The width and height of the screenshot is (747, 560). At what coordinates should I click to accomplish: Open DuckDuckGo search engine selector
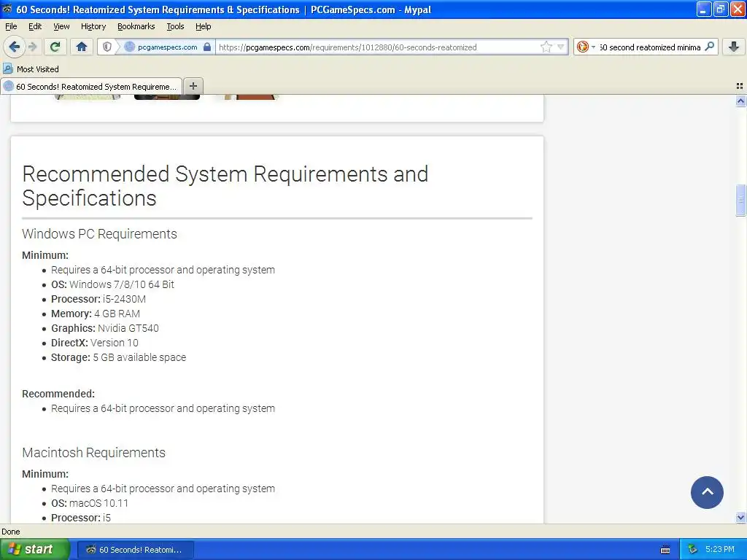click(x=586, y=47)
